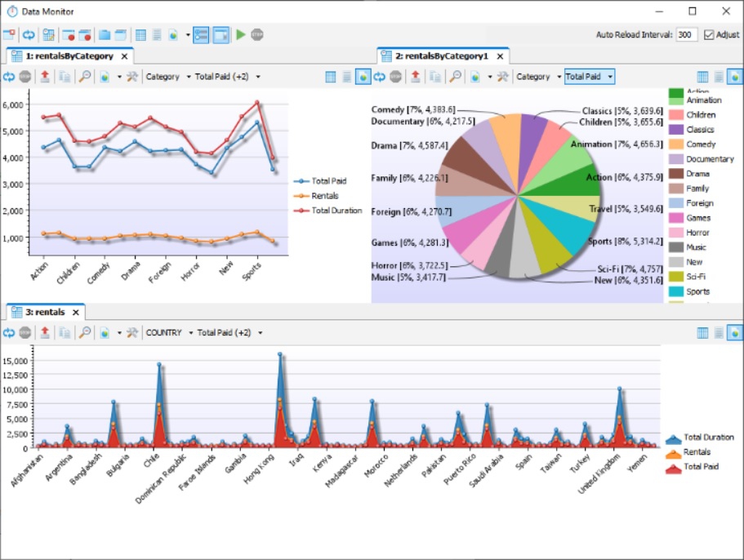The width and height of the screenshot is (744, 560).
Task: Start monitoring with the green play button
Action: [241, 34]
